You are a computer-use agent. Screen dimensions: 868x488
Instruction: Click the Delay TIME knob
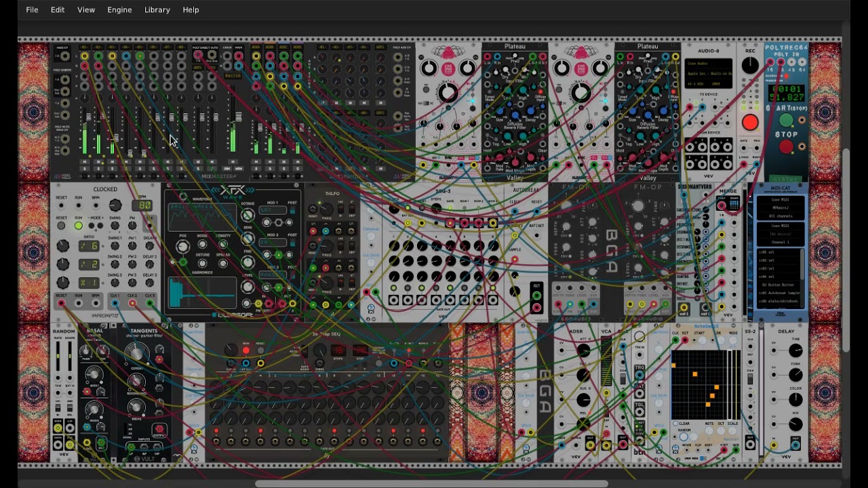(795, 350)
